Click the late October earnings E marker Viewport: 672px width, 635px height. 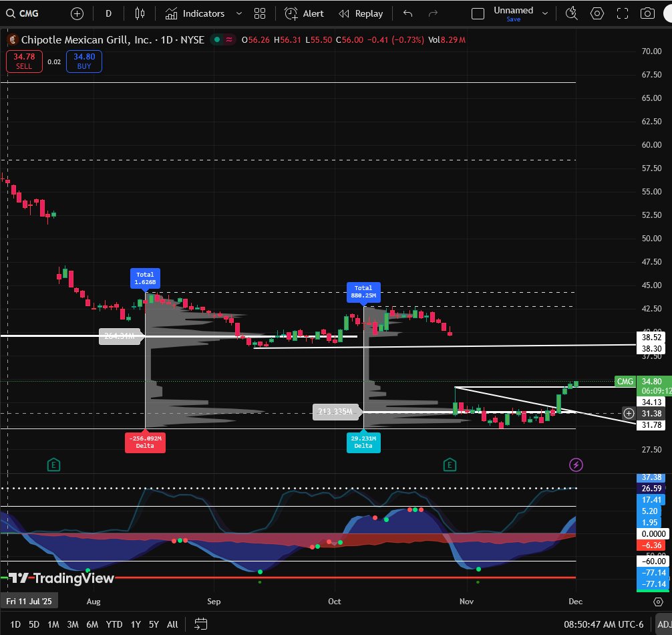click(450, 465)
